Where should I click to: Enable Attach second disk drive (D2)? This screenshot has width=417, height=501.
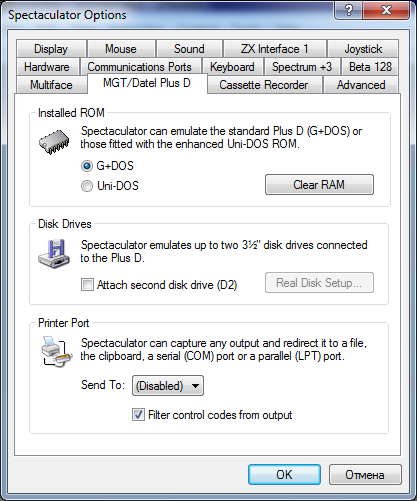(87, 285)
